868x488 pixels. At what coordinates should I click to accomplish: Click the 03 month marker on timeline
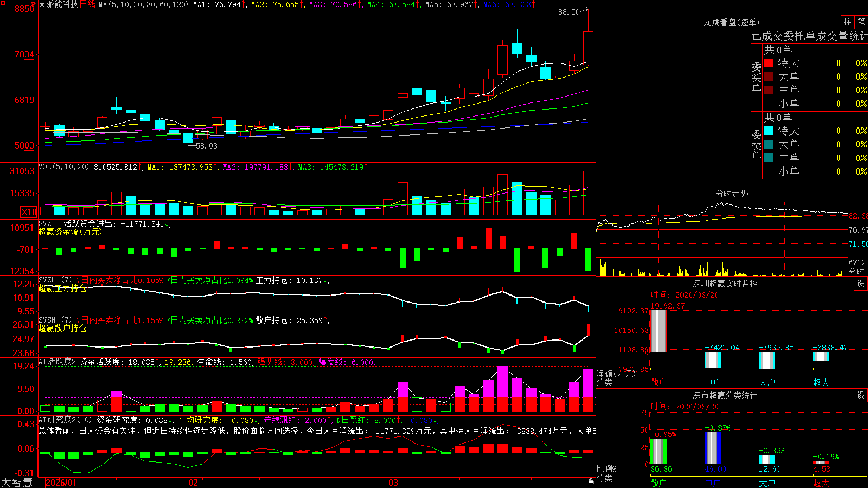(393, 483)
